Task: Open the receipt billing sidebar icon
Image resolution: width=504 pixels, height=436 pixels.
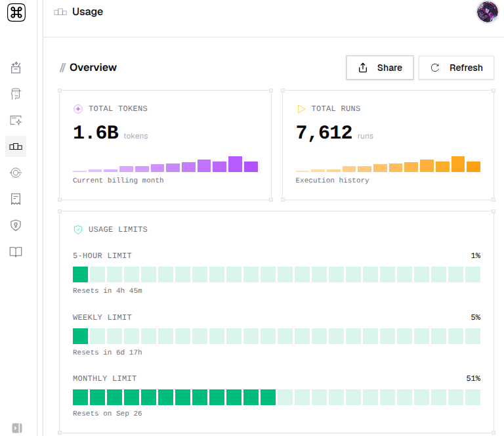Action: 16,199
